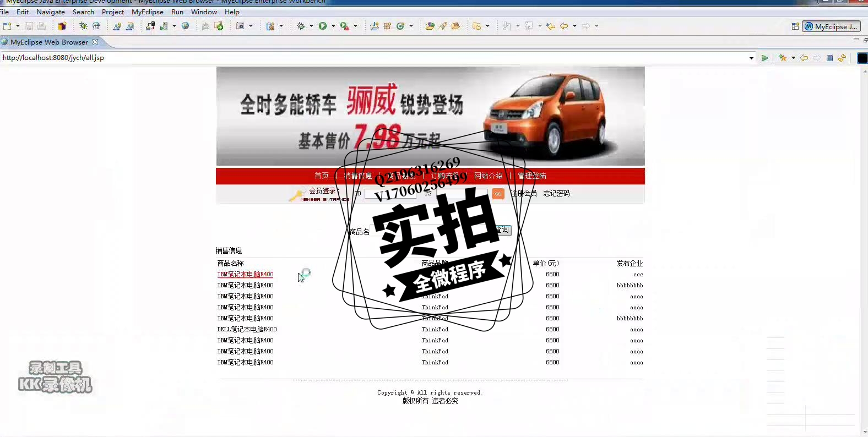
Task: Click the toolbar Back arrow icon
Action: point(564,26)
